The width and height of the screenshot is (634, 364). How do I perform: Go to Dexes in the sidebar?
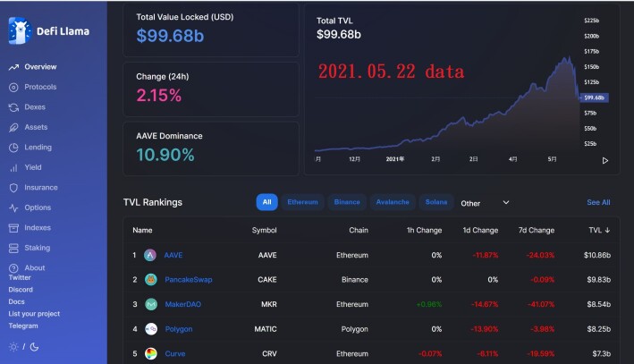[x=35, y=107]
